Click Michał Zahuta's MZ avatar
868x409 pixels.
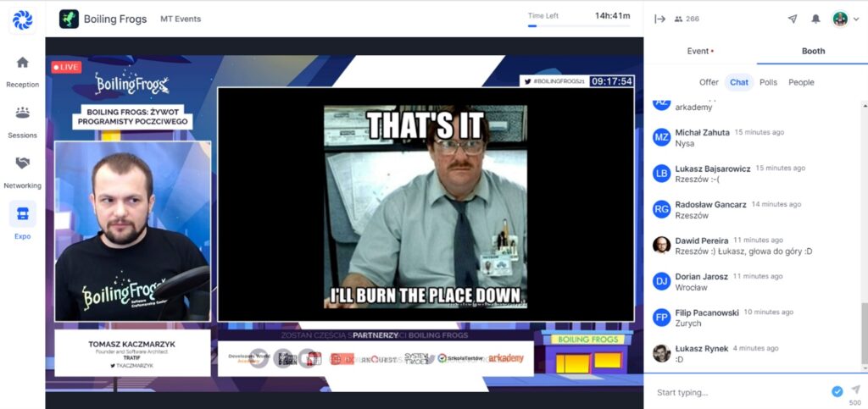click(x=661, y=137)
